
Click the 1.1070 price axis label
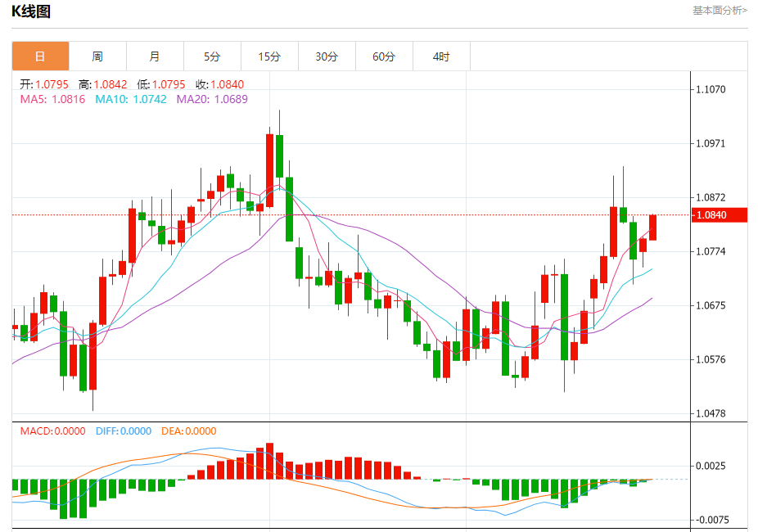coord(711,89)
